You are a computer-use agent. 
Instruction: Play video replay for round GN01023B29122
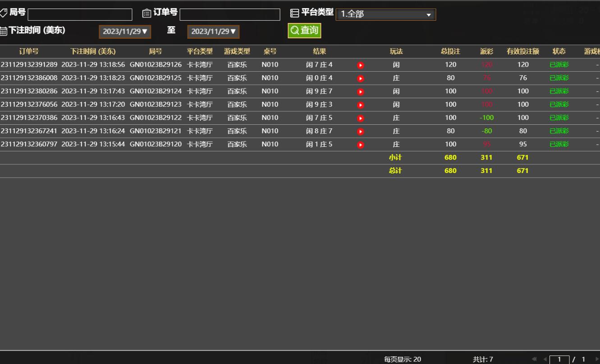(x=360, y=118)
